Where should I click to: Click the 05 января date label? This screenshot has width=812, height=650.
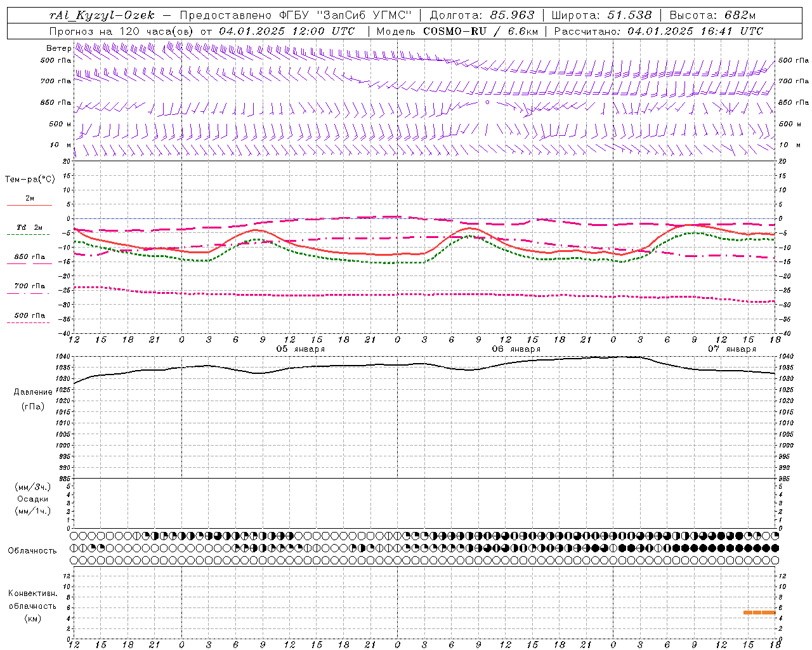[301, 349]
